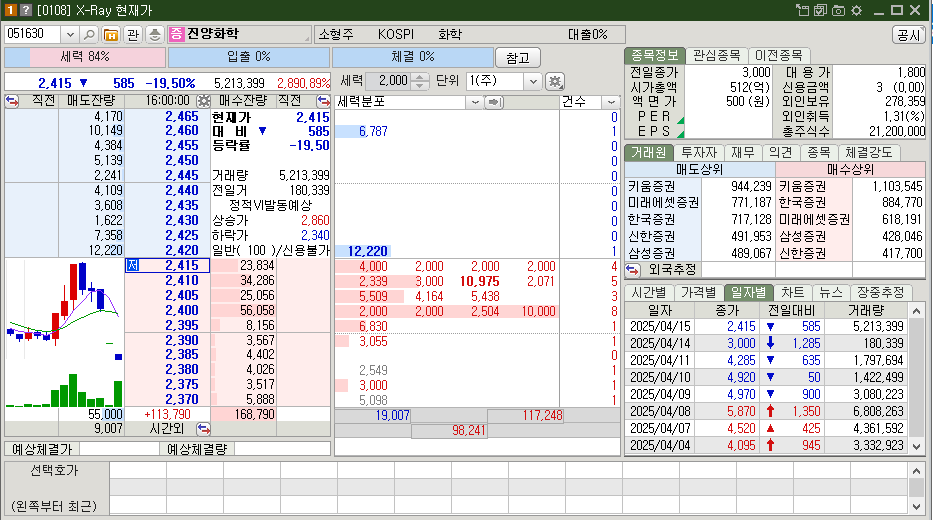Open the orange stock info (H) icon
The height and width of the screenshot is (520, 933).
coord(111,35)
